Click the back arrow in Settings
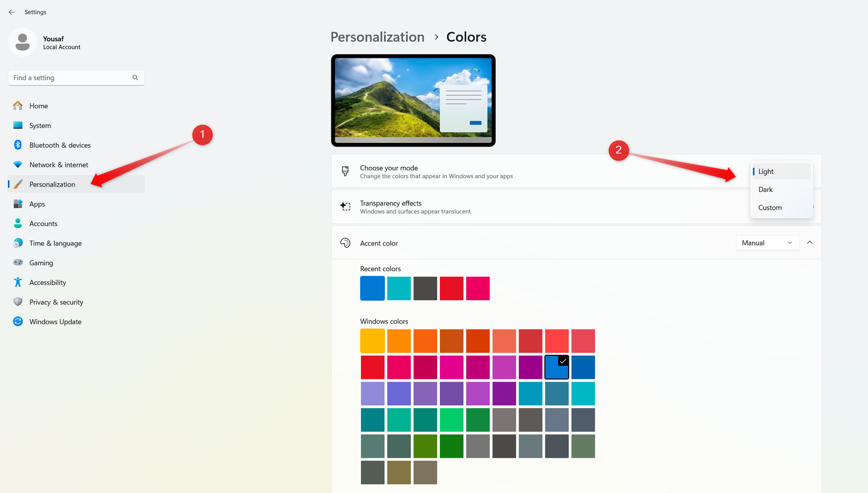The height and width of the screenshot is (493, 868). pos(12,12)
